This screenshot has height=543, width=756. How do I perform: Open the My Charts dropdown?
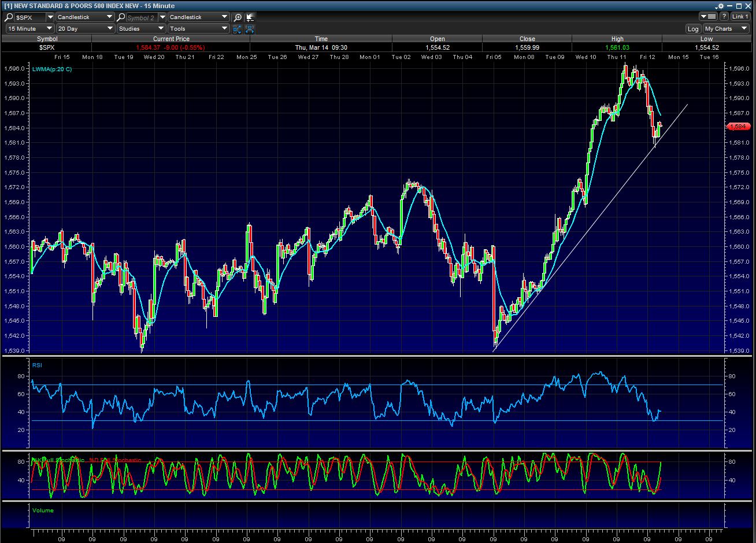click(x=725, y=28)
